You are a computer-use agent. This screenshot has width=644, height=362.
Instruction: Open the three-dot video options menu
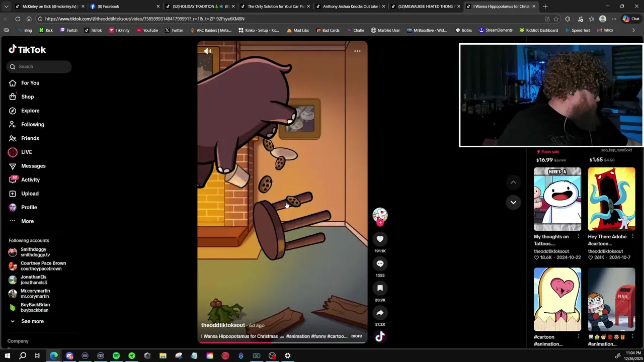coord(357,51)
